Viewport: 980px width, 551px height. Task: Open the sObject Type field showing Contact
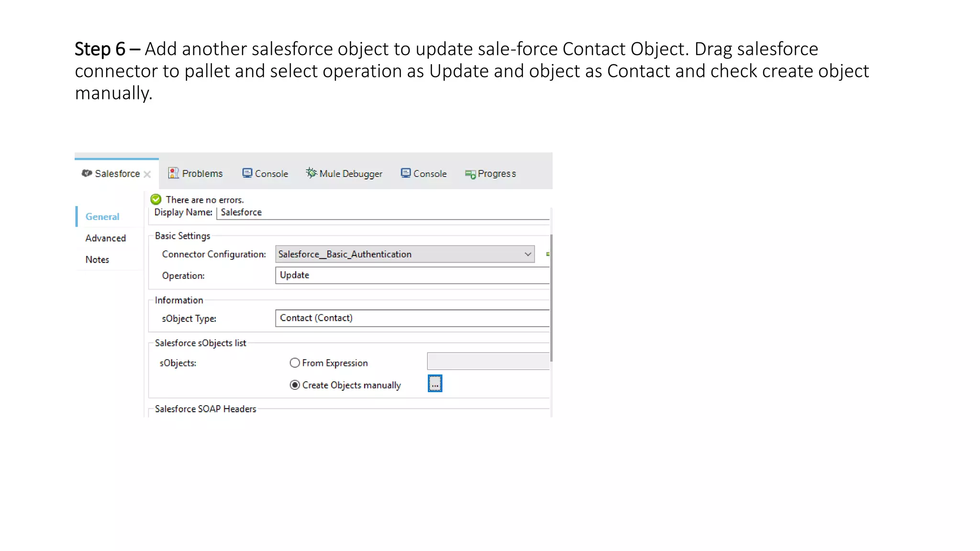(412, 318)
